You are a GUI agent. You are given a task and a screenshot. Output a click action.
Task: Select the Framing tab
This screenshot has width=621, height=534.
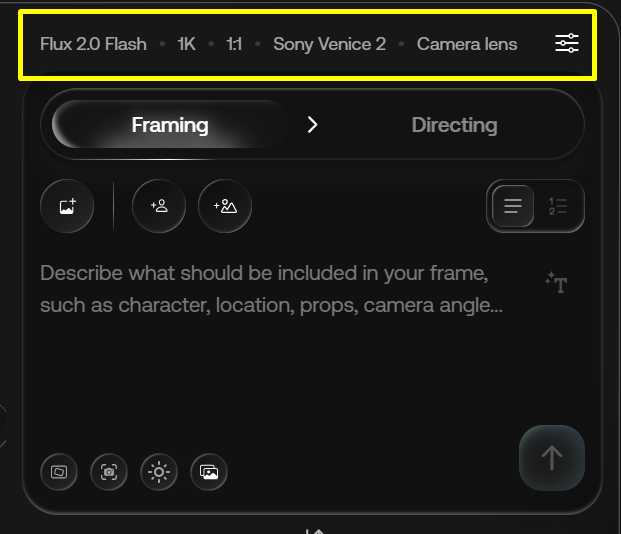coord(170,125)
